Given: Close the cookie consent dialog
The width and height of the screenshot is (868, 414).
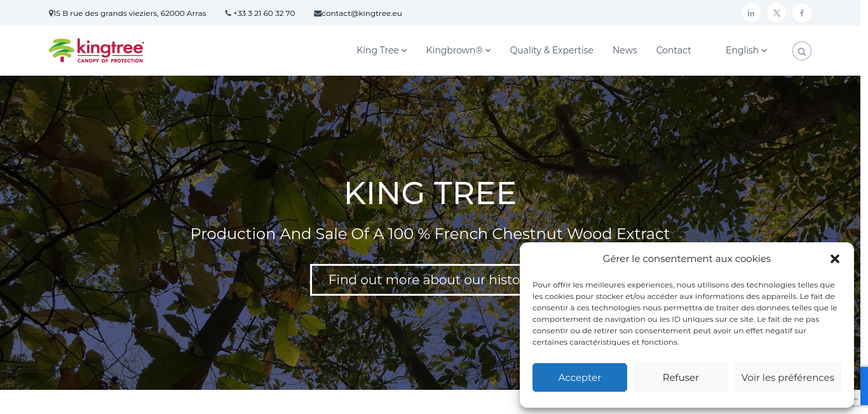Looking at the screenshot, I should click(835, 259).
